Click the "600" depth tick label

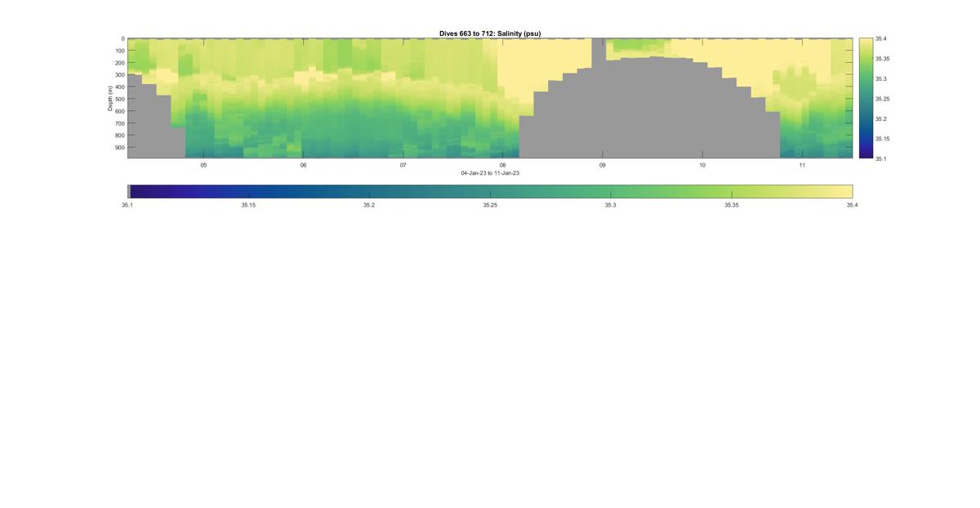(119, 111)
